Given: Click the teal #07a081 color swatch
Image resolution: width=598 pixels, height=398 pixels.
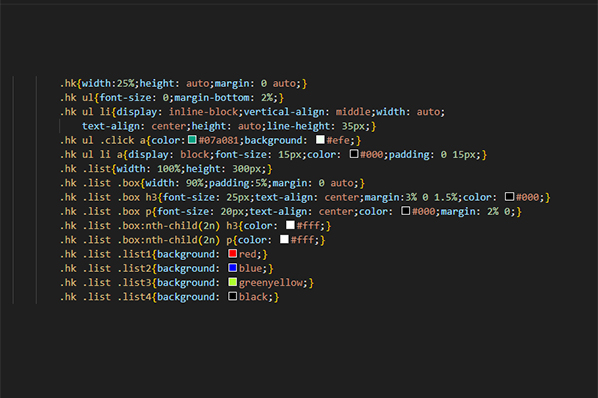Looking at the screenshot, I should point(192,140).
